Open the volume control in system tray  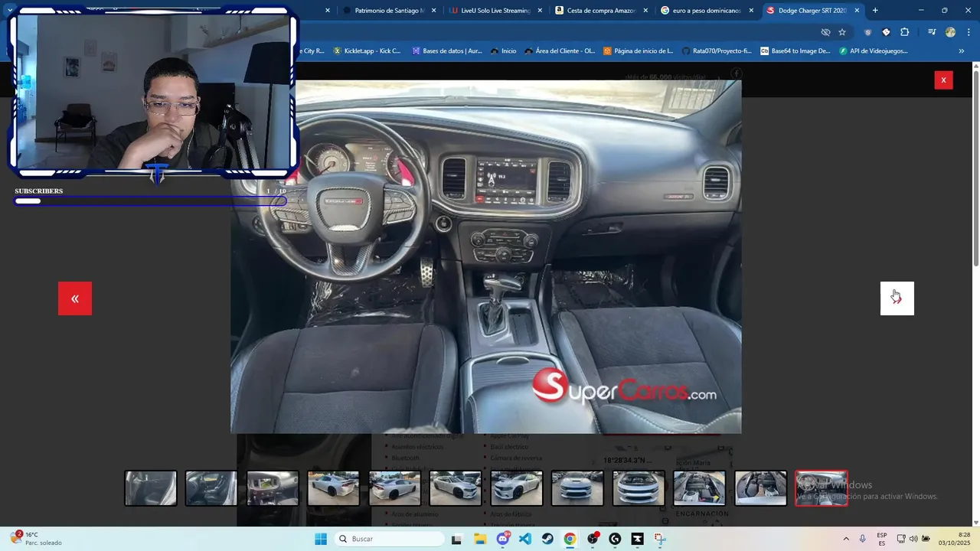(x=913, y=539)
